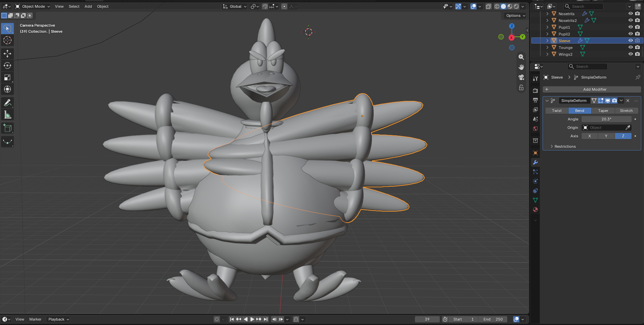Open the Material properties tab

point(535,210)
